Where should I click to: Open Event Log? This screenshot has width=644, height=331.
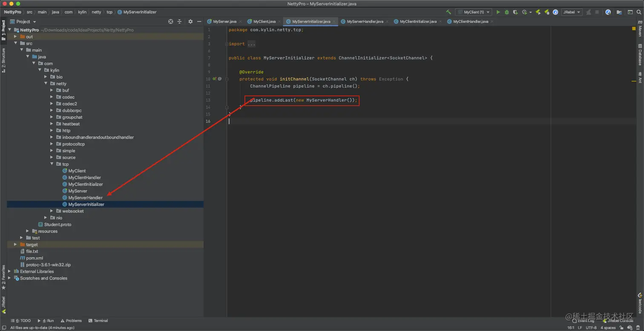click(x=583, y=321)
